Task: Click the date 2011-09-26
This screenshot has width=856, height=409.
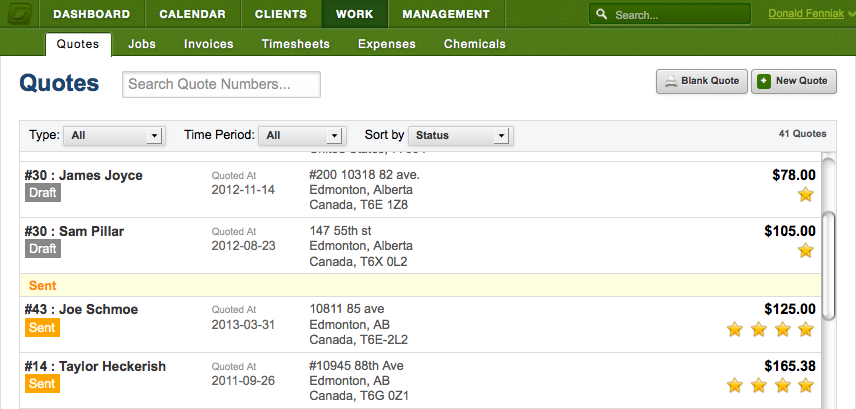Action: 243,381
